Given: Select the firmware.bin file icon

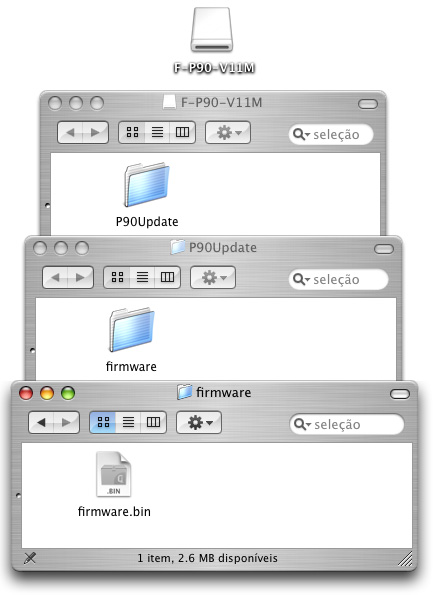Looking at the screenshot, I should (x=113, y=474).
